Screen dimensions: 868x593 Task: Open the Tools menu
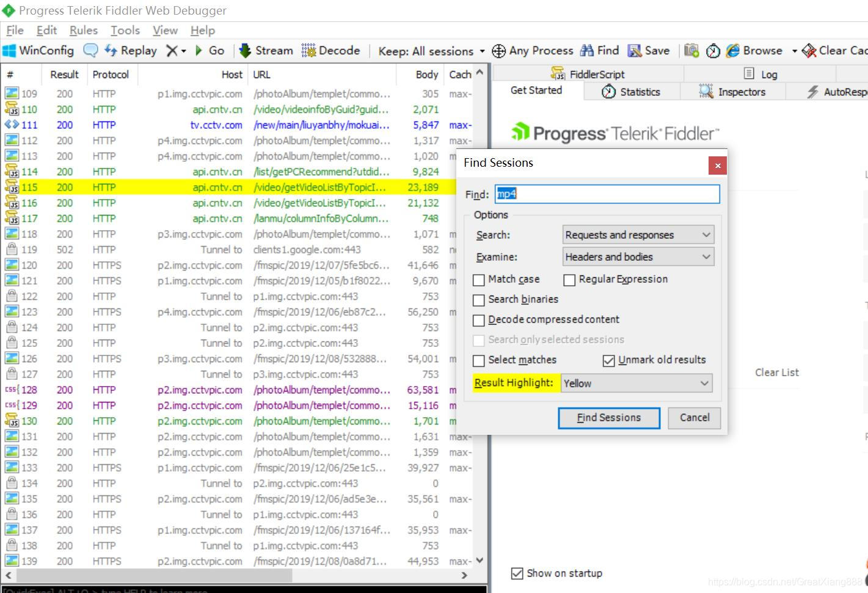(x=125, y=30)
